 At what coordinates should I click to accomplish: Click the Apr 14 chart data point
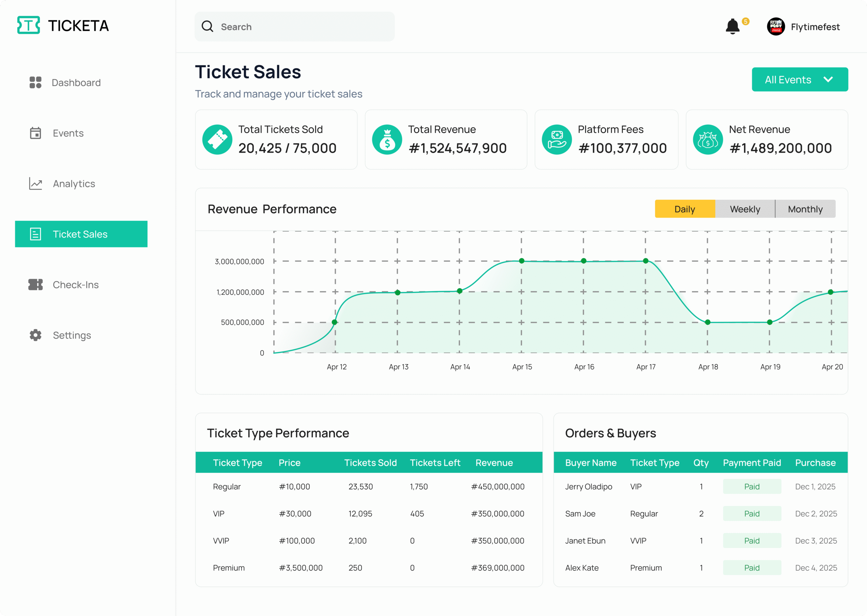click(460, 291)
